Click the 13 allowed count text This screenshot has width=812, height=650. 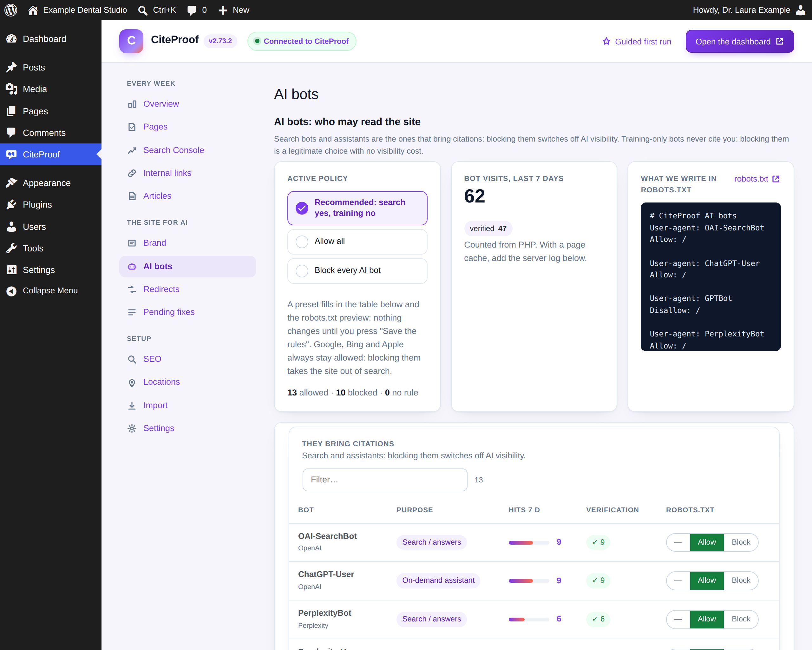pyautogui.click(x=307, y=393)
